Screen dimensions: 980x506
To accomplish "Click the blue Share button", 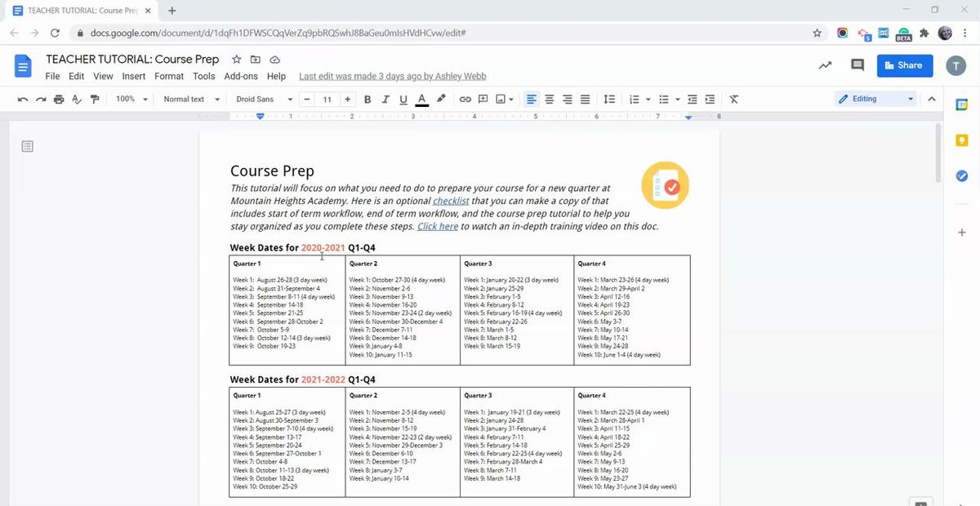I will click(905, 65).
